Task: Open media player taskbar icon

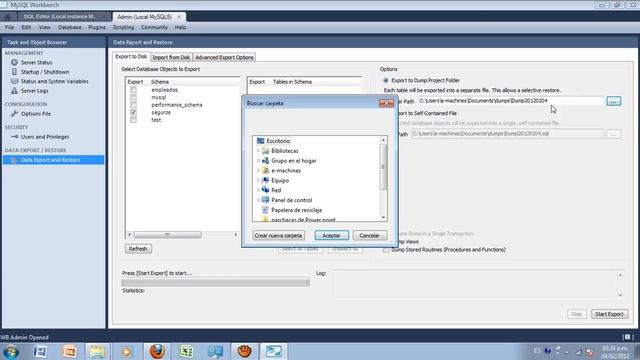Action: [127, 351]
